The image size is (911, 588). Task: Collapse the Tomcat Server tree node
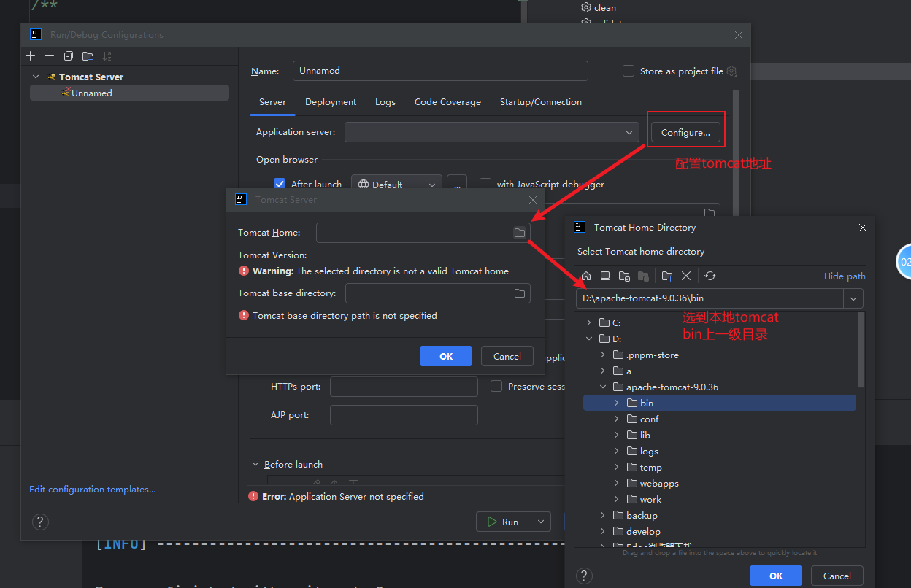36,77
